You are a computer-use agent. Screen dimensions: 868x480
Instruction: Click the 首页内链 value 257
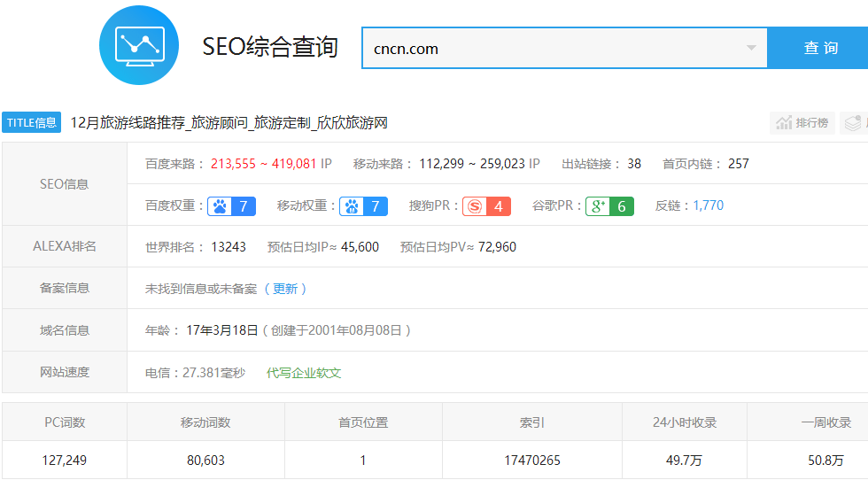coord(738,164)
